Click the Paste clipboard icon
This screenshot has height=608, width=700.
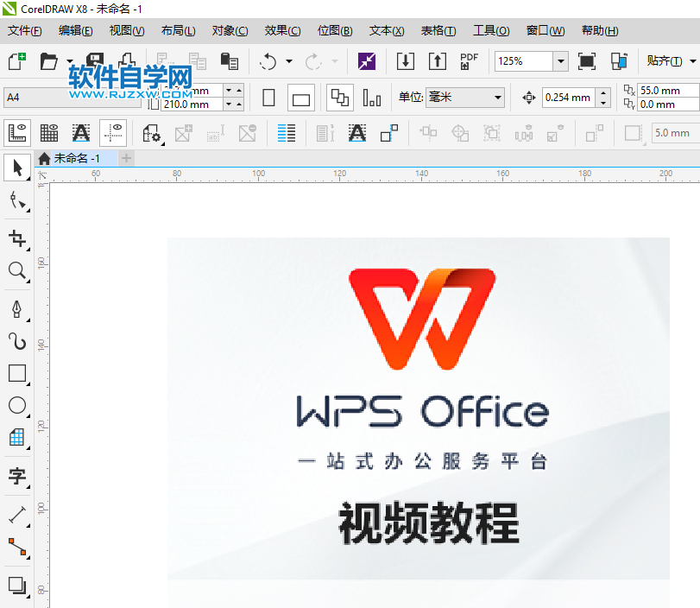[230, 61]
